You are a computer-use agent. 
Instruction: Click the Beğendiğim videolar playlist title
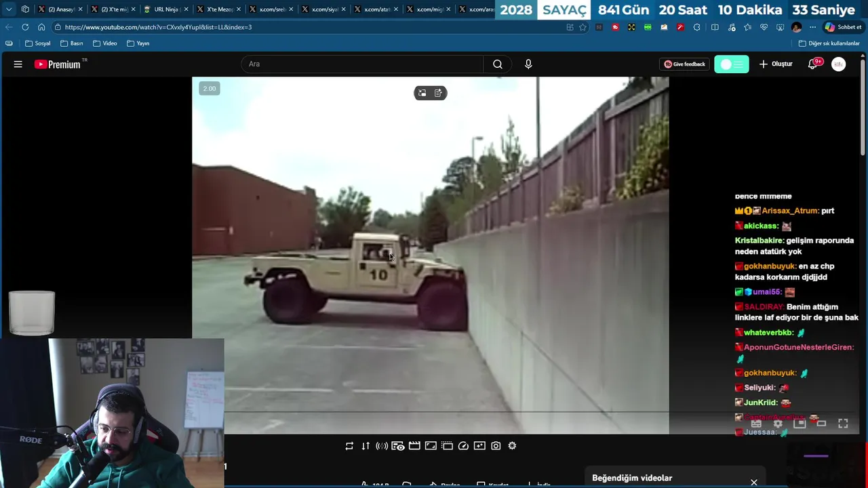pos(632,478)
